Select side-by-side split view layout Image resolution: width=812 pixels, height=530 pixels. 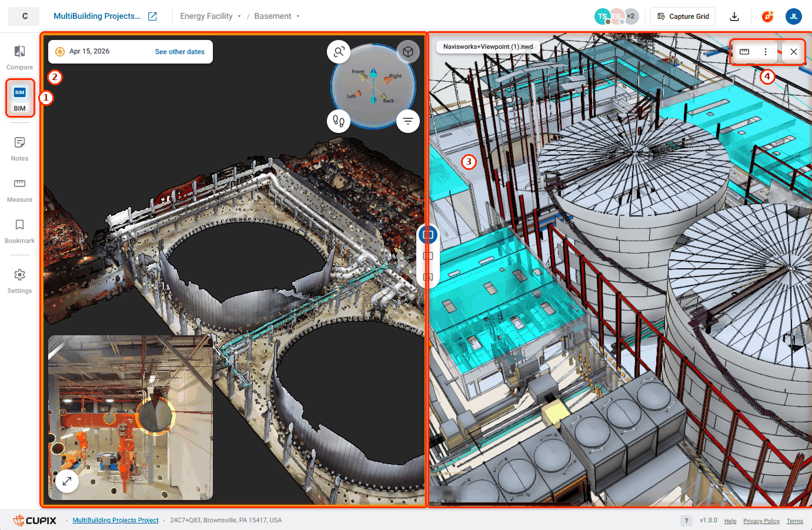point(428,235)
